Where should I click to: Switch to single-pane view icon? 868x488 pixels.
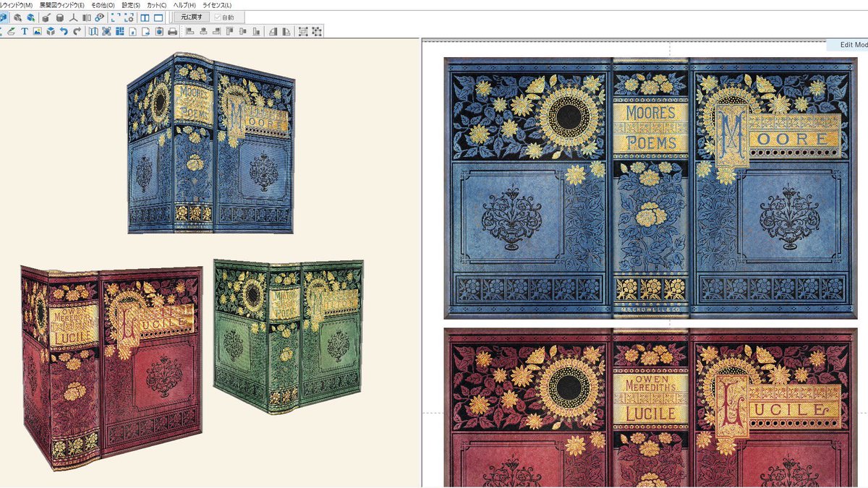(x=158, y=18)
